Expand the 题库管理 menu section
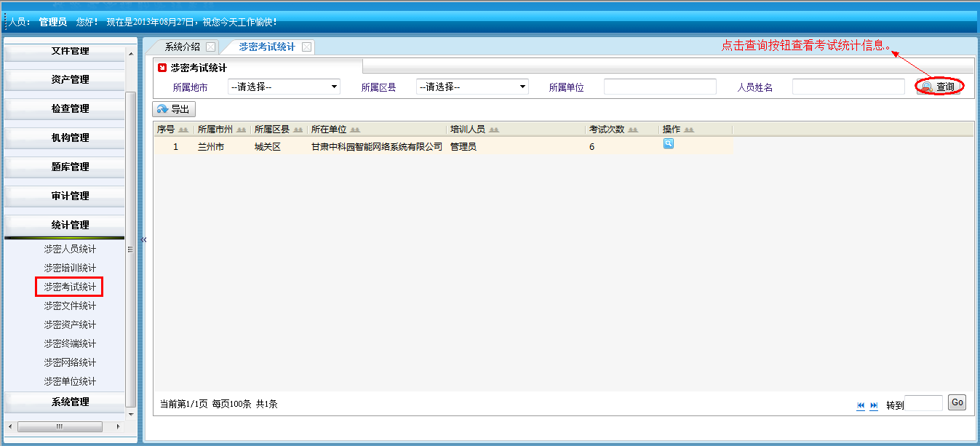Screen dimensions: 980x446 pos(65,167)
